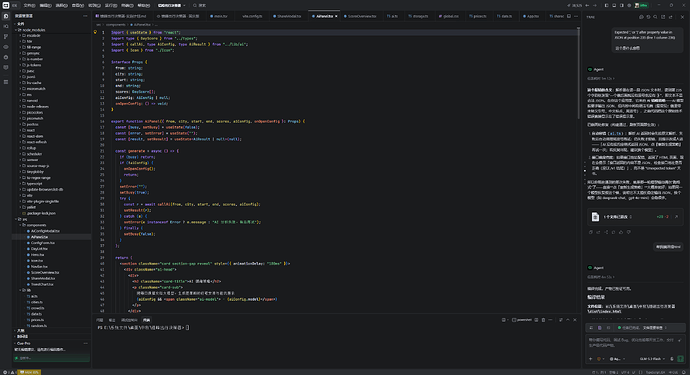Select the first tab in bottom panel
The width and height of the screenshot is (690, 375).
click(x=100, y=320)
